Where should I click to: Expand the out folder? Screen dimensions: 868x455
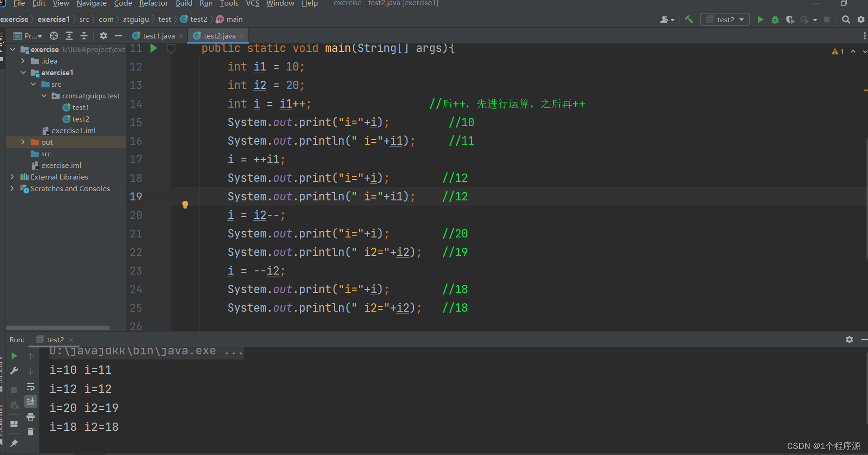tap(23, 142)
